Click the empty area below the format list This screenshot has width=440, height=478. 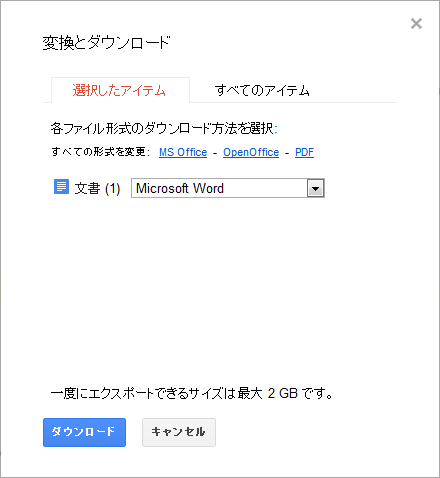220,287
